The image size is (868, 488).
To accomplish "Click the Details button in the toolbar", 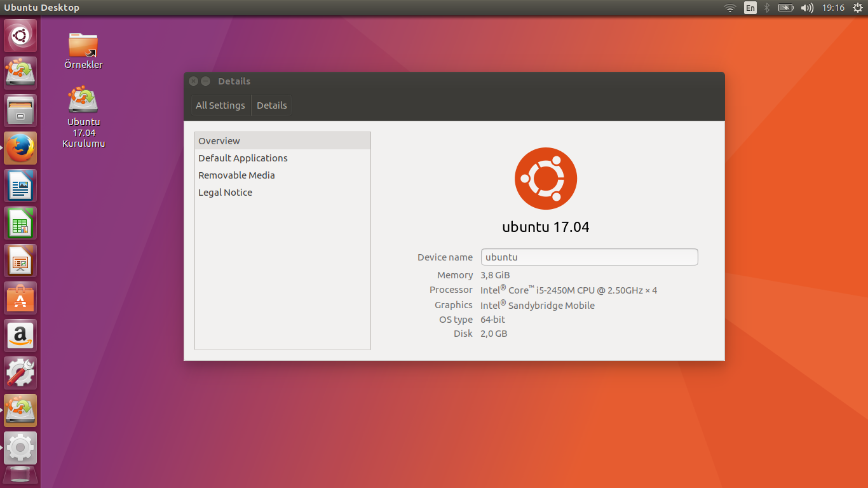I will point(272,105).
